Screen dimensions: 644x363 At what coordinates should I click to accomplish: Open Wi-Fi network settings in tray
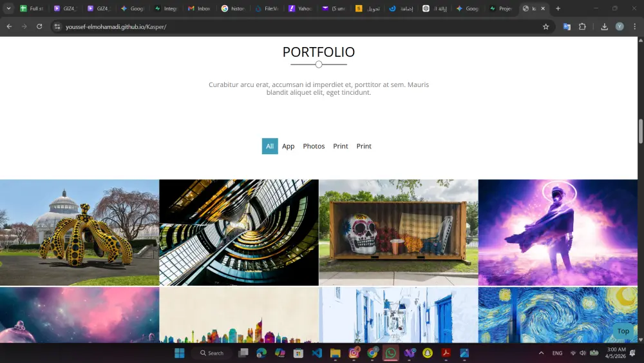click(573, 353)
